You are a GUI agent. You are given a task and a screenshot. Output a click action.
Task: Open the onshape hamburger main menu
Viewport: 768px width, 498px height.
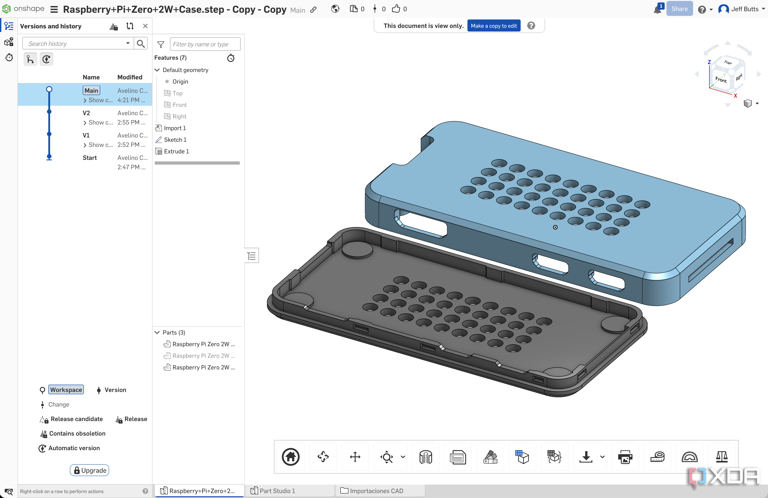tap(54, 9)
